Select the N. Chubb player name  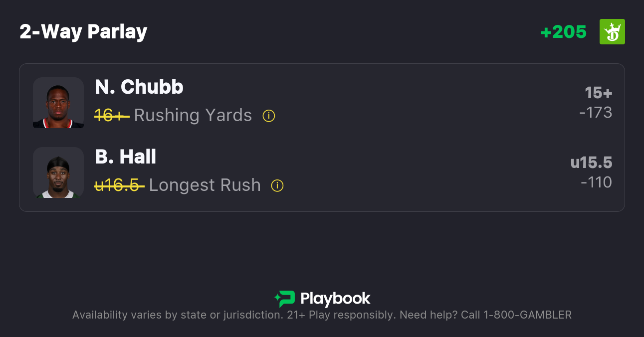click(x=139, y=87)
